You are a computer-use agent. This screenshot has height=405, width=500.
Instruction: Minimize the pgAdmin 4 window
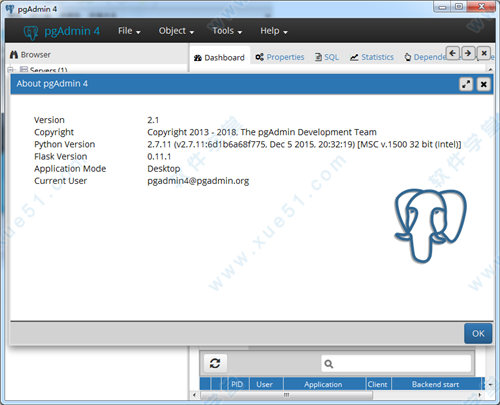442,7
